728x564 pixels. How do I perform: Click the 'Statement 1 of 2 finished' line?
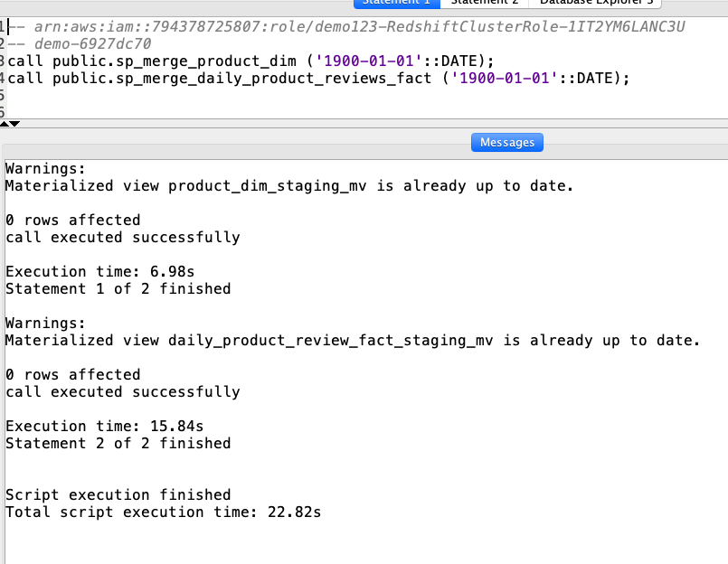[118, 289]
